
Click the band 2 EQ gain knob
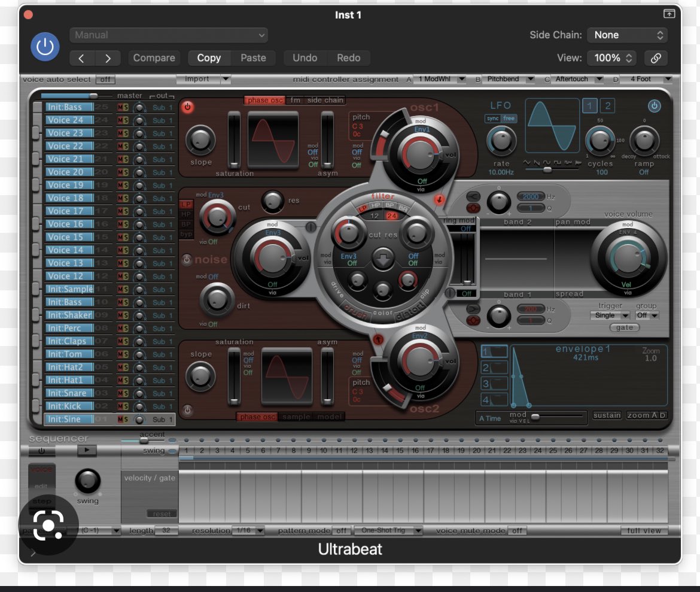tap(498, 202)
